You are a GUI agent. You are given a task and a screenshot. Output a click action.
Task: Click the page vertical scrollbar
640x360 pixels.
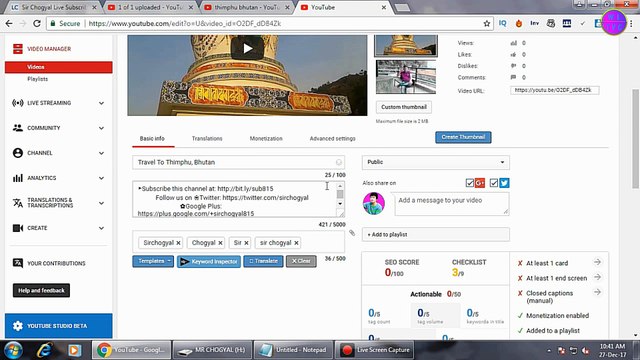[x=636, y=139]
